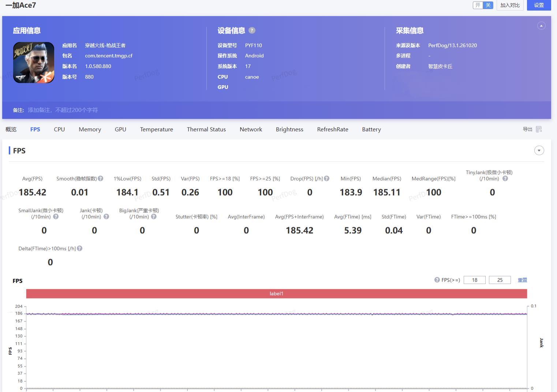
Task: Show help for Delta(FTime)>100ms
Action: point(80,249)
